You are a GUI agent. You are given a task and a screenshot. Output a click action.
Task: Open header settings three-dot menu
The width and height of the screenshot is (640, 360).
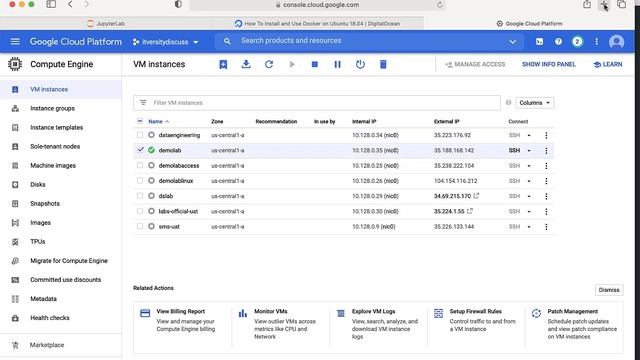click(596, 42)
